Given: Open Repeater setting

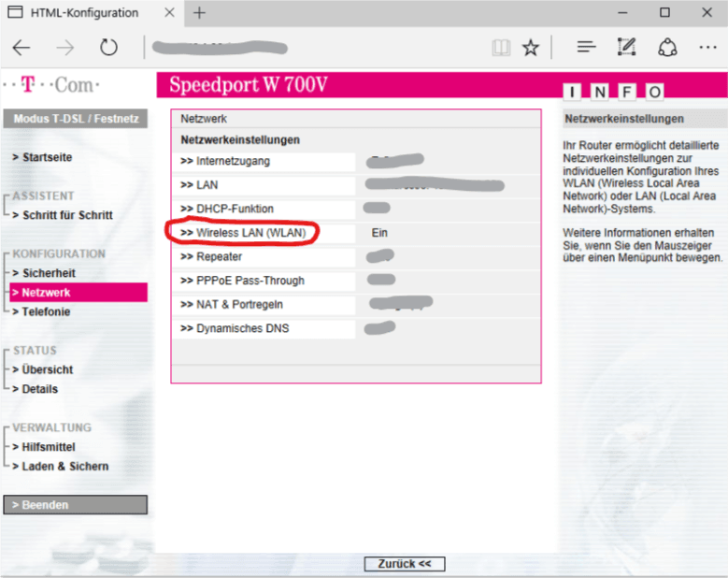Looking at the screenshot, I should point(264,257).
